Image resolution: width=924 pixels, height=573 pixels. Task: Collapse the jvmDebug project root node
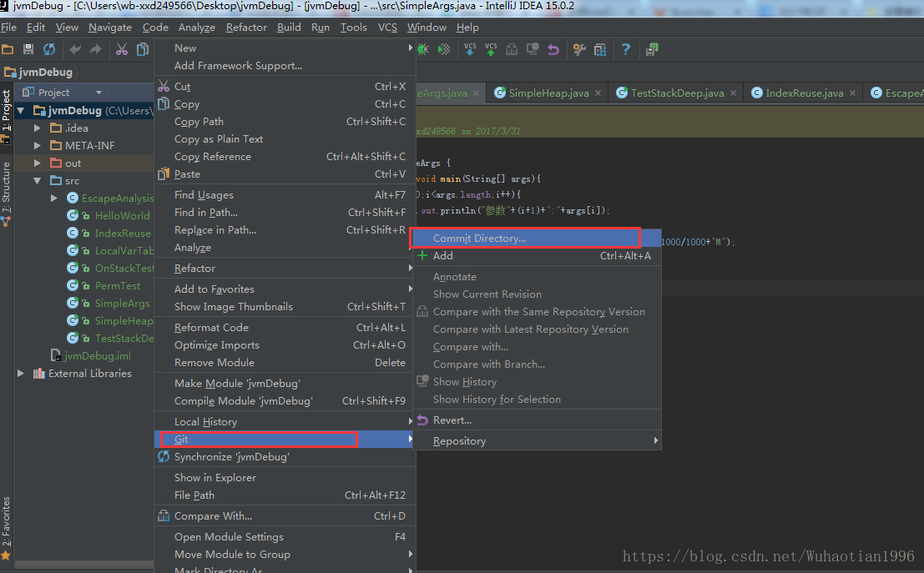pyautogui.click(x=21, y=110)
